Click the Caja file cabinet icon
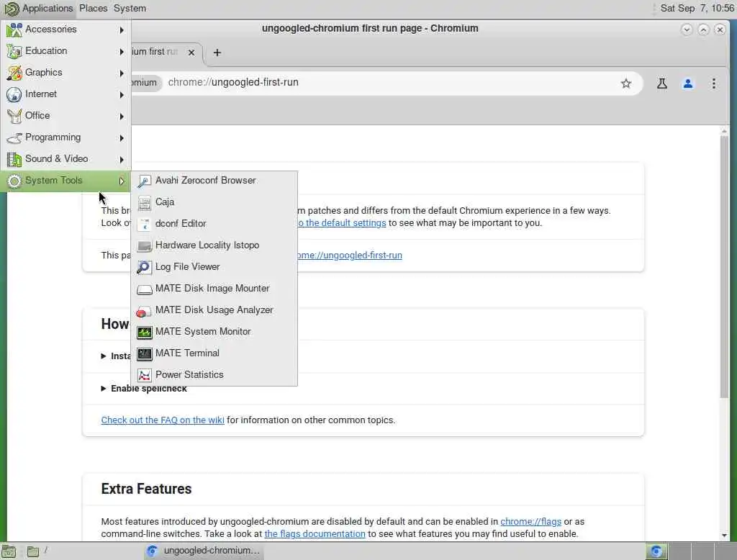 144,203
